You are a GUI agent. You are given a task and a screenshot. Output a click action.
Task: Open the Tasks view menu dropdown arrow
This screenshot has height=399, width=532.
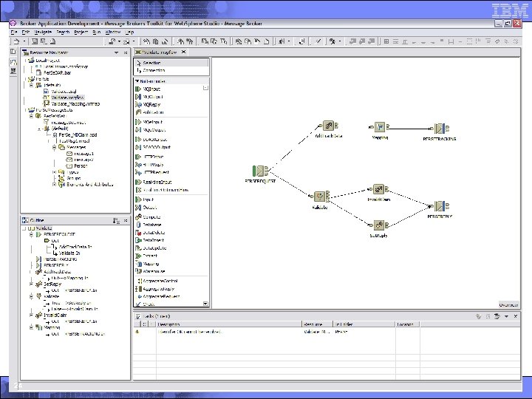[x=506, y=316]
